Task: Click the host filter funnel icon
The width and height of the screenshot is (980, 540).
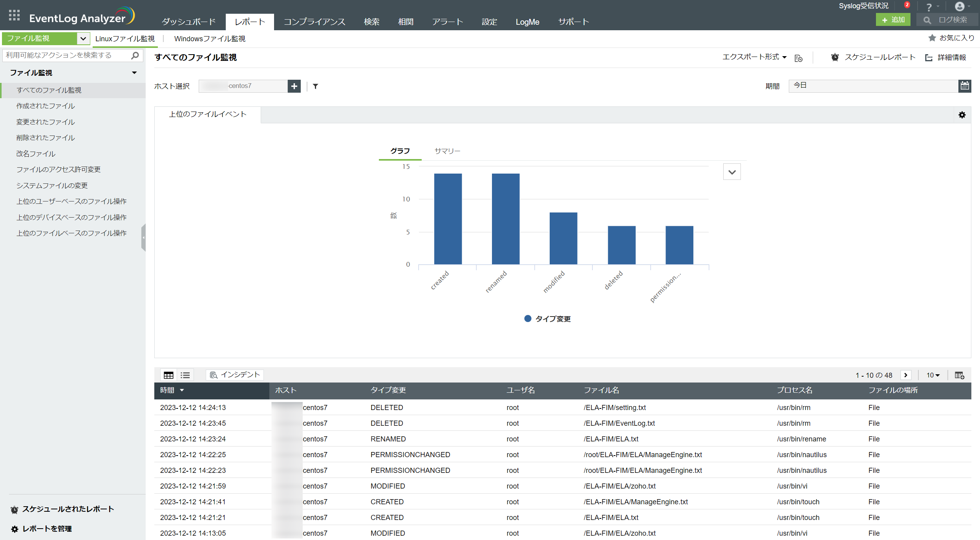Action: coord(315,86)
